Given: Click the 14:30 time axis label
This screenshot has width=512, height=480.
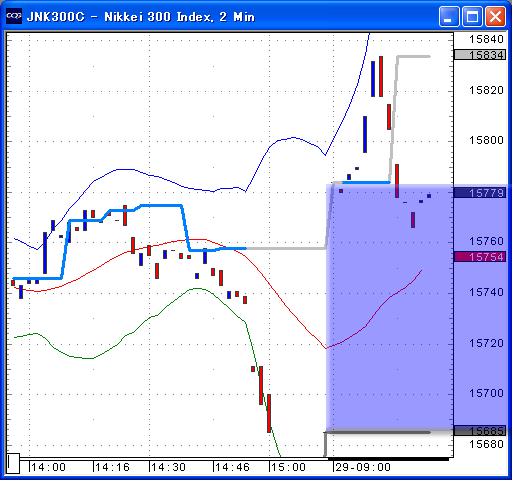Looking at the screenshot, I should [168, 467].
